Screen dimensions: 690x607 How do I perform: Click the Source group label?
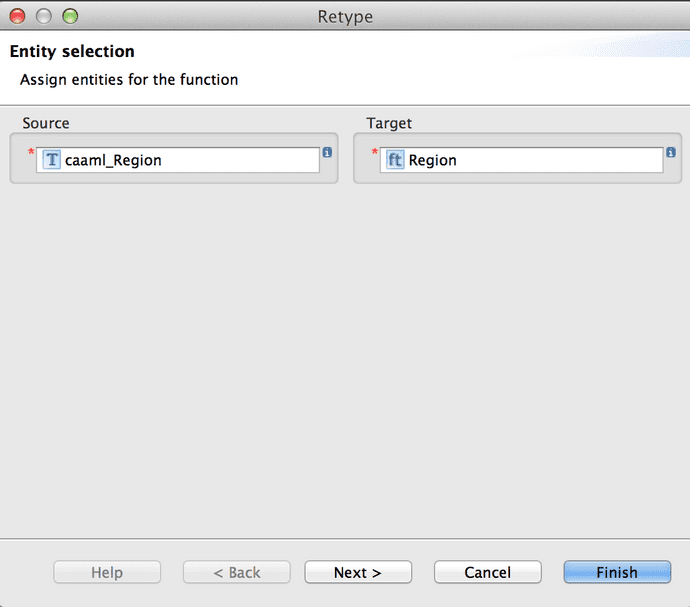pos(46,123)
